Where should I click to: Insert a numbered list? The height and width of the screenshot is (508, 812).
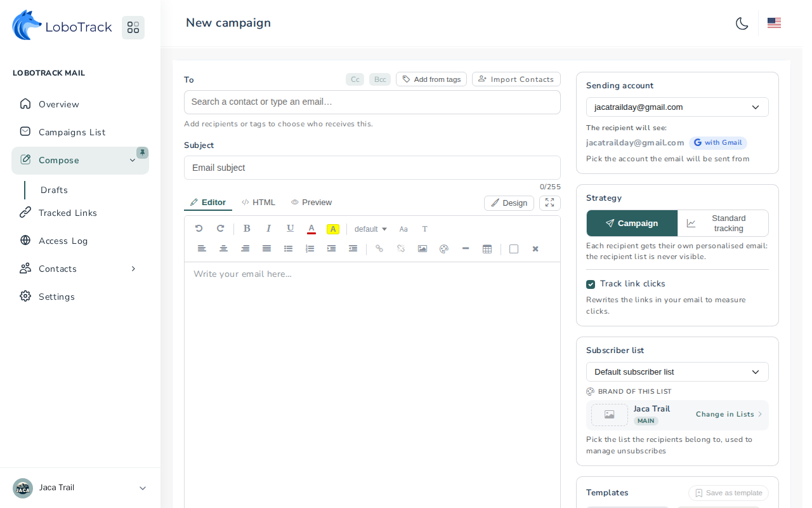click(310, 249)
